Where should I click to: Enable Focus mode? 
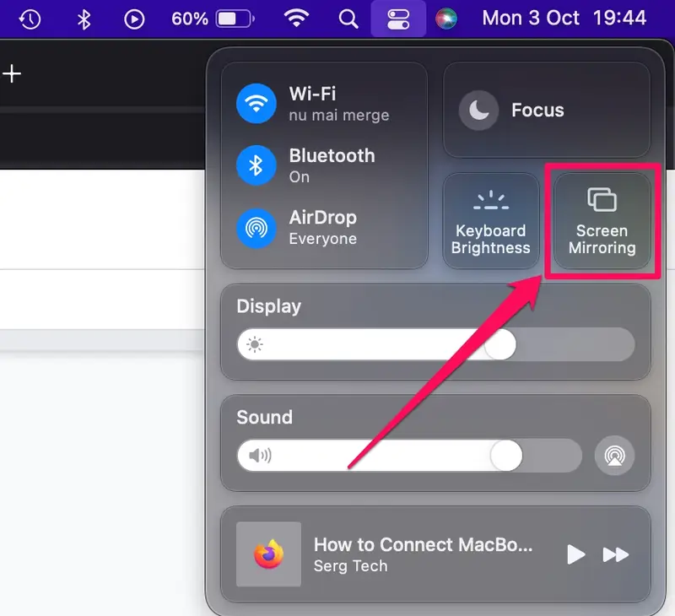[478, 110]
